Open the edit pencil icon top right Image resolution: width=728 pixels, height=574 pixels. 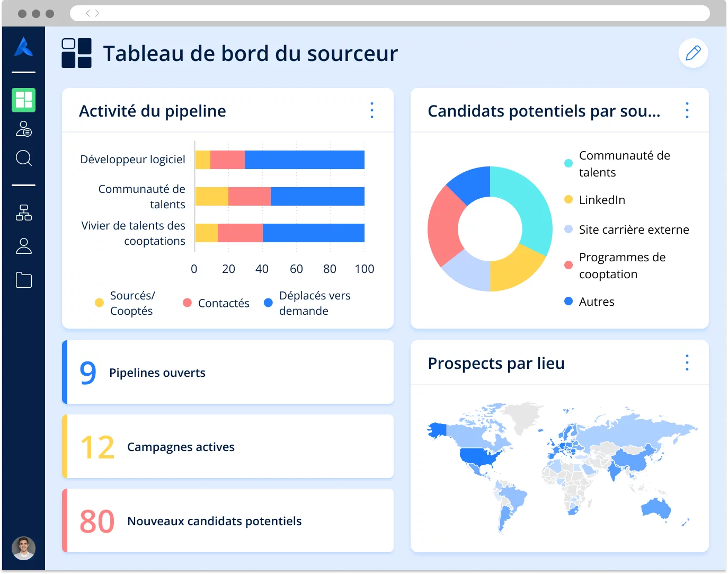(x=693, y=53)
